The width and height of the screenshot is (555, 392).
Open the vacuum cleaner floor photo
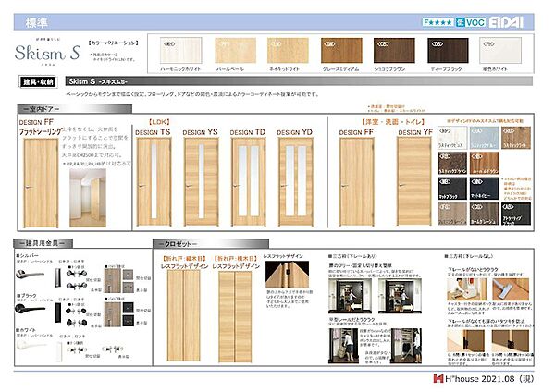pyautogui.click(x=511, y=289)
